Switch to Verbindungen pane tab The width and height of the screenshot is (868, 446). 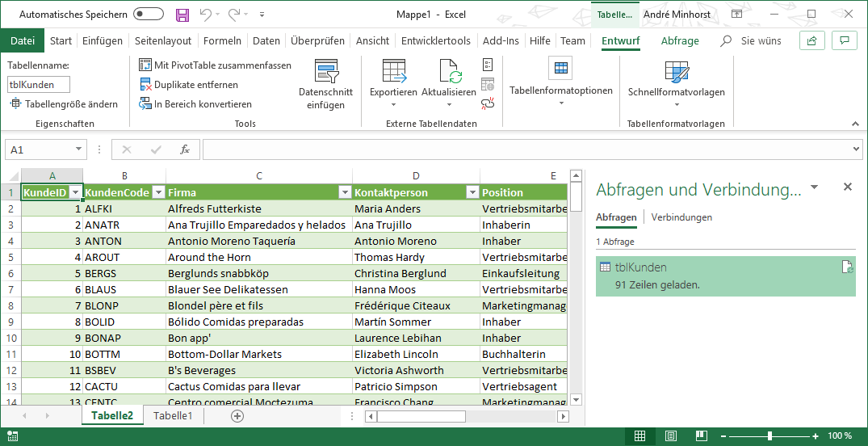(x=681, y=217)
